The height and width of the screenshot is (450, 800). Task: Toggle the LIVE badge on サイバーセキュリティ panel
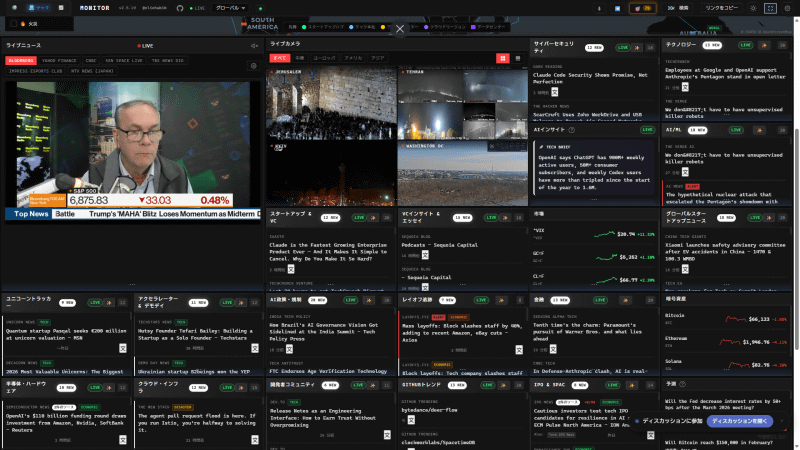point(622,47)
